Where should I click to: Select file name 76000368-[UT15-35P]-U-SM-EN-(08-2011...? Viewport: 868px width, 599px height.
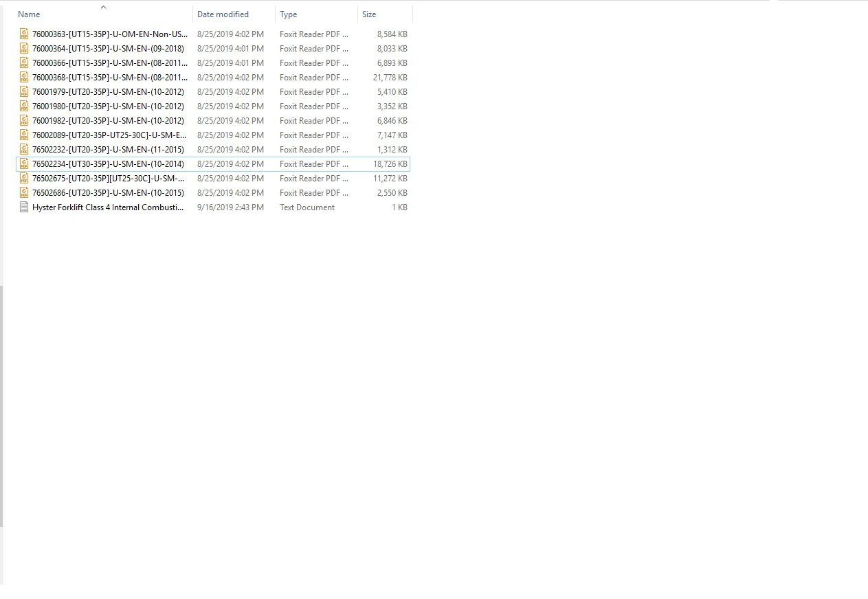110,77
